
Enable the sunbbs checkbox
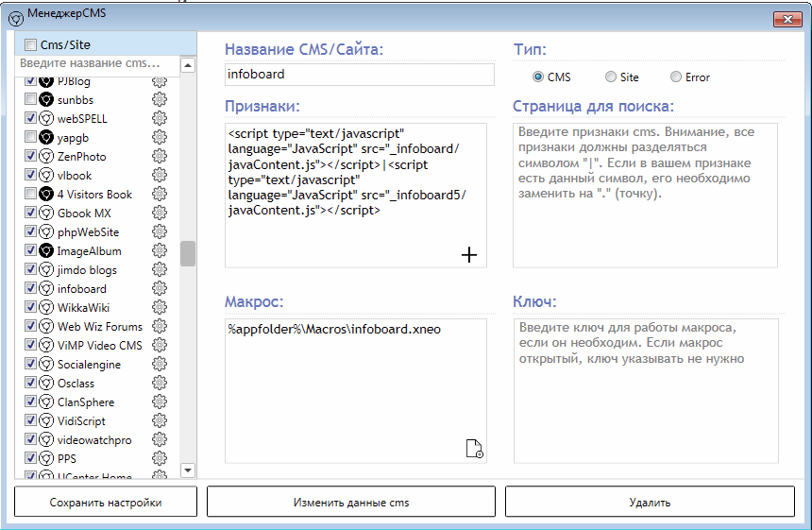point(30,99)
